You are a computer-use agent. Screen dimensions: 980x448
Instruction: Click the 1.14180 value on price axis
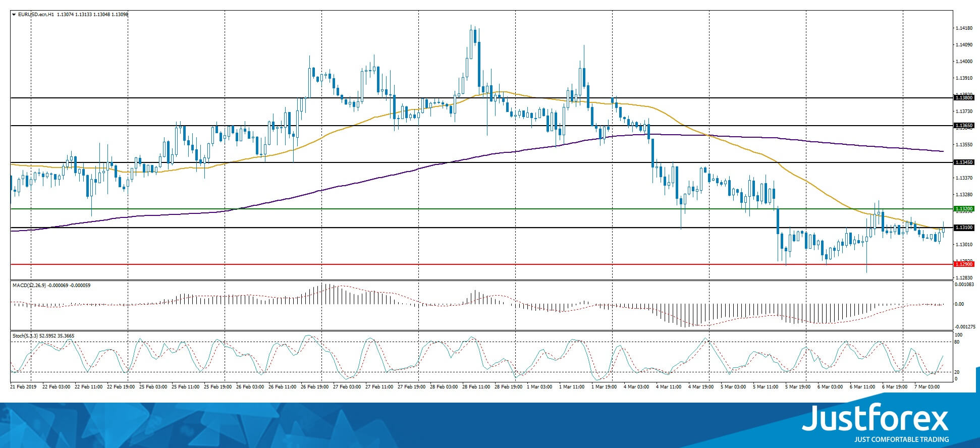coord(964,28)
